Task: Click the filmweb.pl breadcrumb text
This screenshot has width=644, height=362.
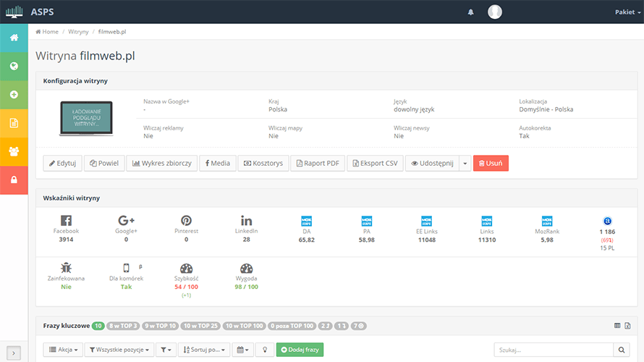Action: tap(112, 32)
